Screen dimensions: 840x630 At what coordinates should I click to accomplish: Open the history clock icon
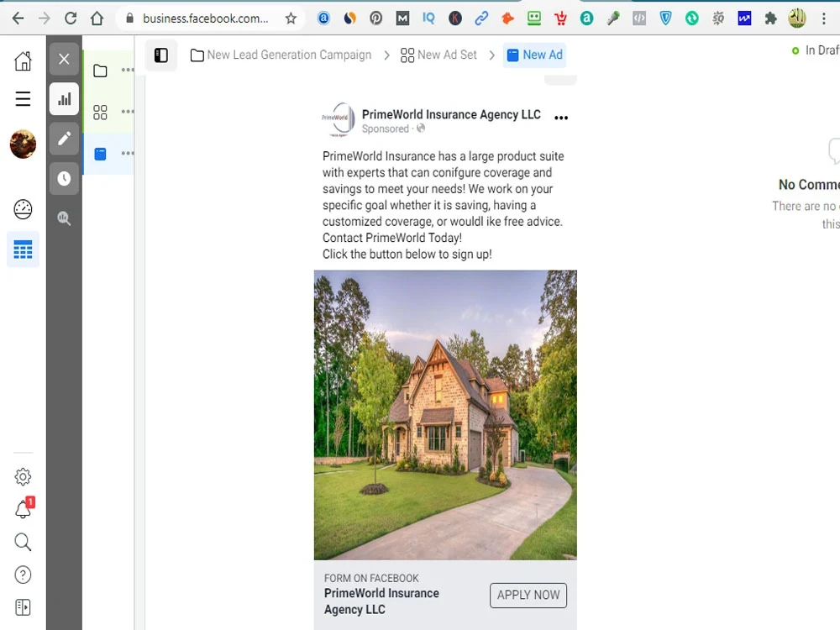click(65, 178)
